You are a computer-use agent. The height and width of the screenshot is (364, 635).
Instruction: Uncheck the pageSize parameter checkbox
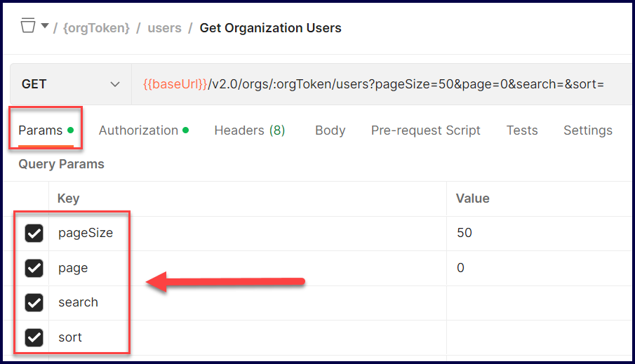(x=34, y=233)
